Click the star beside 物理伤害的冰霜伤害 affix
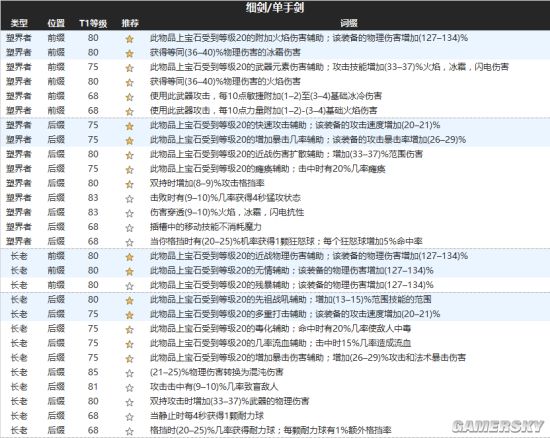The width and height of the screenshot is (550, 438). (x=129, y=53)
